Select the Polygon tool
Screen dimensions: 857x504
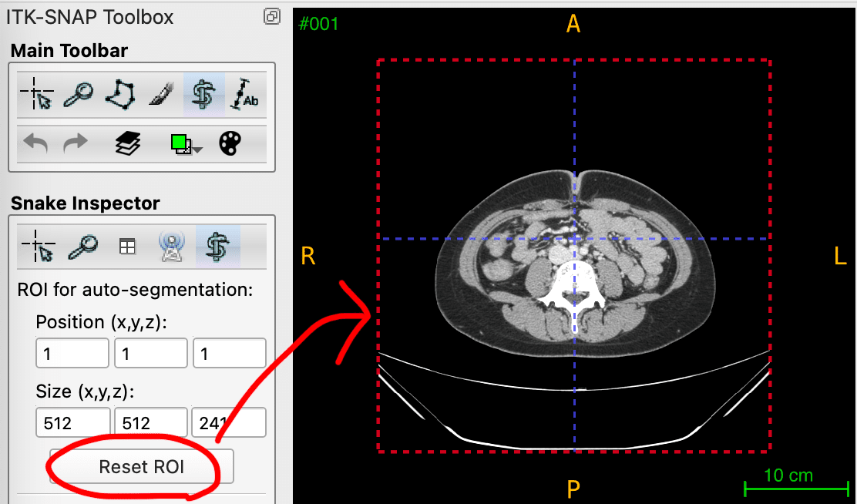(120, 95)
